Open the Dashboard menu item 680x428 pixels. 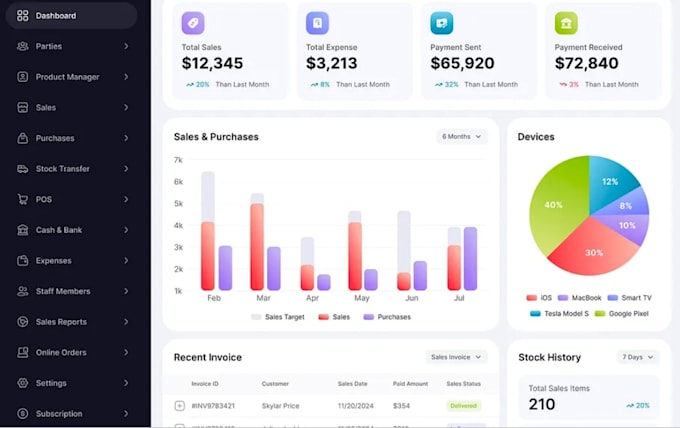click(72, 16)
